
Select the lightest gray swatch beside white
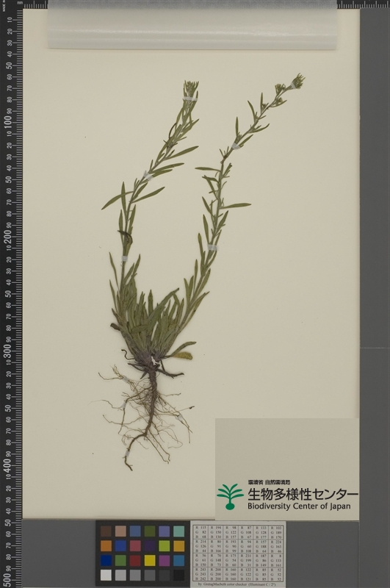tap(120, 576)
